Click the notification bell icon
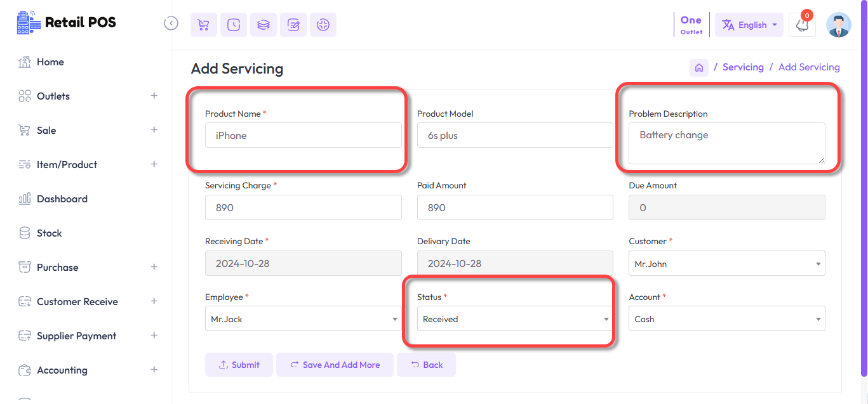Viewport: 868px width, 404px height. 802,25
